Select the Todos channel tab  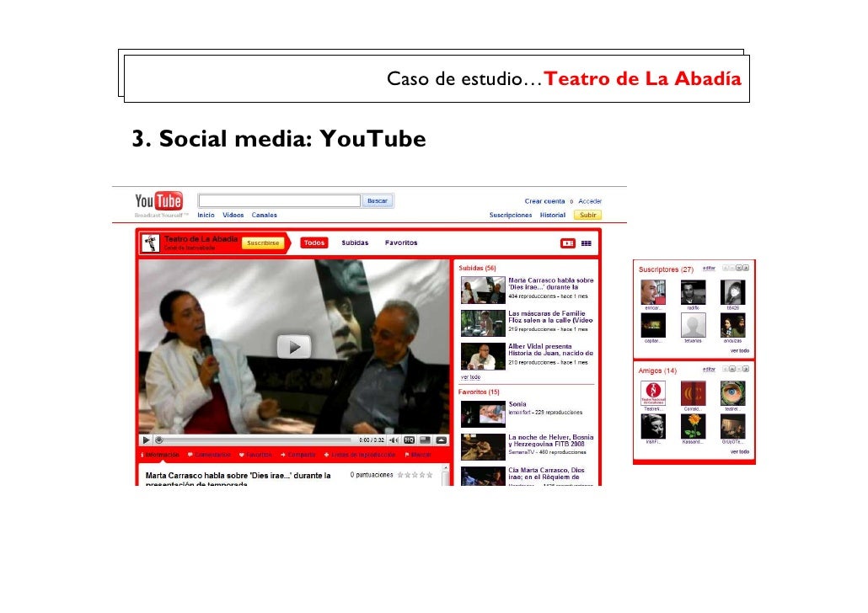click(313, 243)
